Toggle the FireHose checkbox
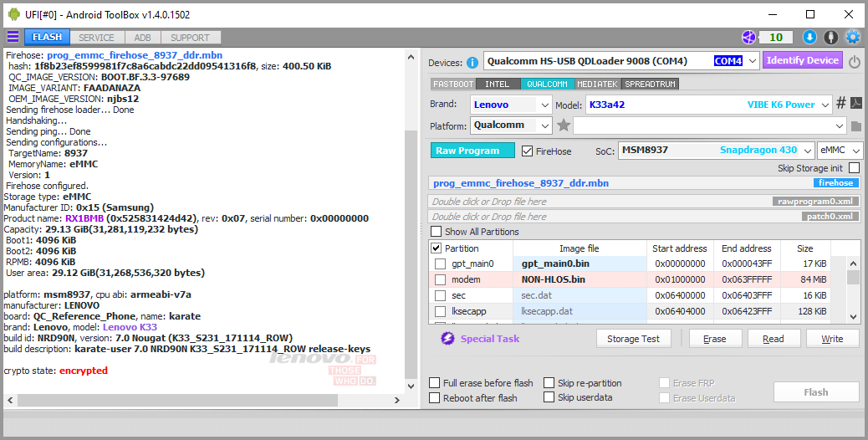Viewport: 868px width, 440px height. (x=527, y=151)
